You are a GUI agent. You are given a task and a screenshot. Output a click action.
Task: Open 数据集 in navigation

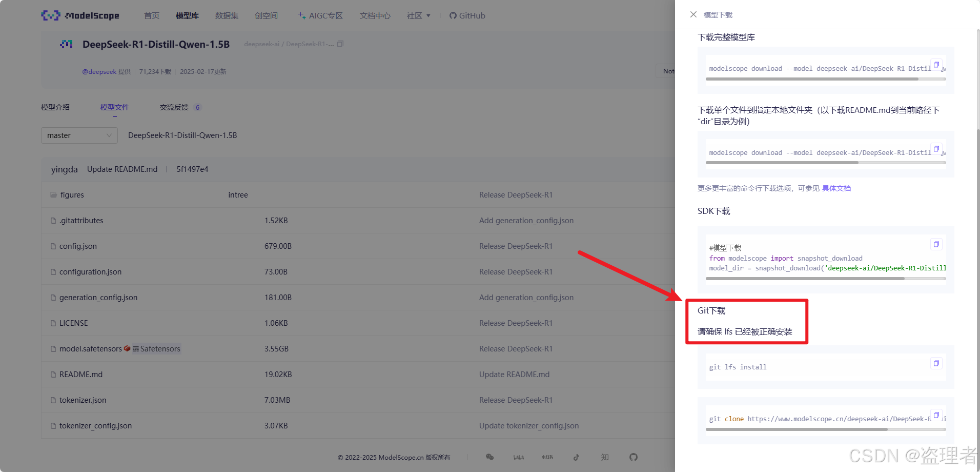pyautogui.click(x=227, y=15)
